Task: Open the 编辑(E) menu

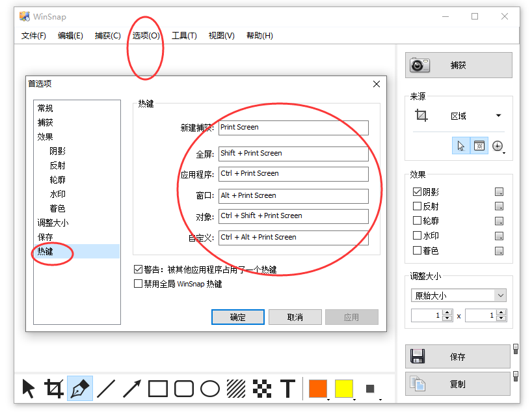Action: [x=70, y=36]
